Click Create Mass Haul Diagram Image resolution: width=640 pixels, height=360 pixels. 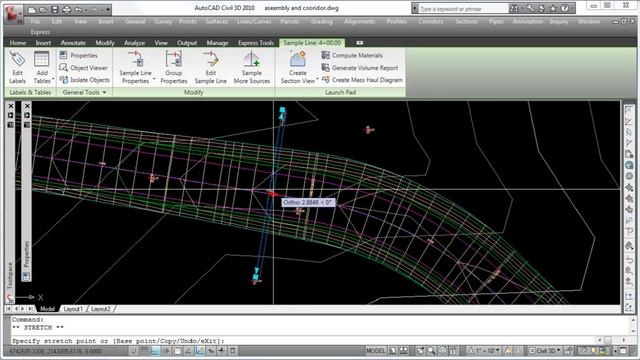[362, 80]
